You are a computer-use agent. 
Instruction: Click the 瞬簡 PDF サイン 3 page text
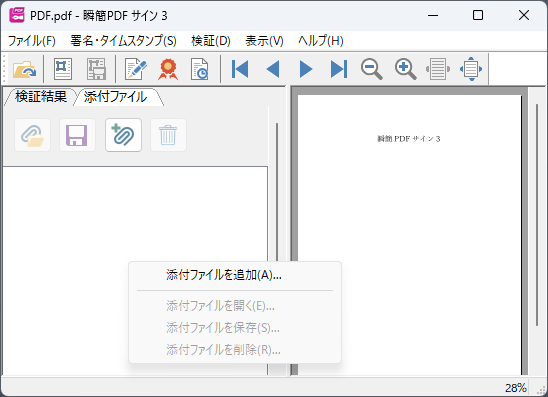tap(409, 139)
